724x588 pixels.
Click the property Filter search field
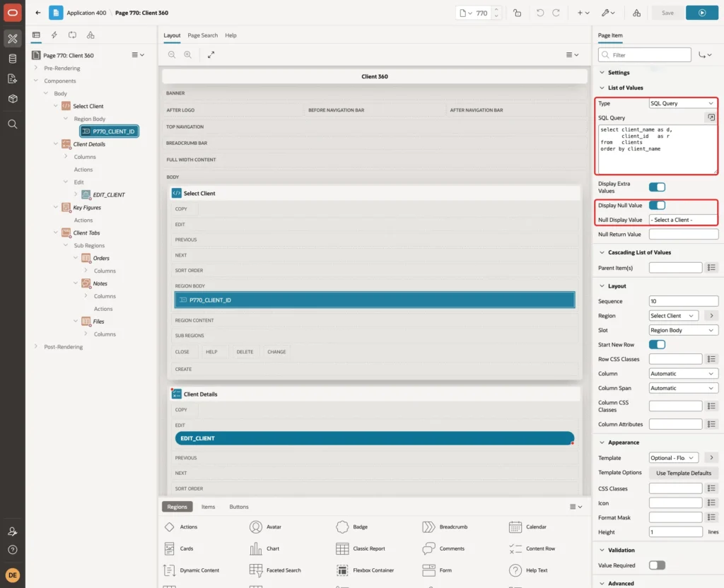645,55
